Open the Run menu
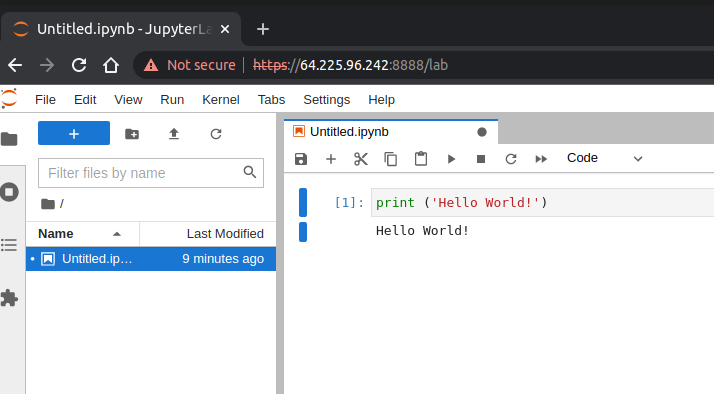 [x=172, y=100]
